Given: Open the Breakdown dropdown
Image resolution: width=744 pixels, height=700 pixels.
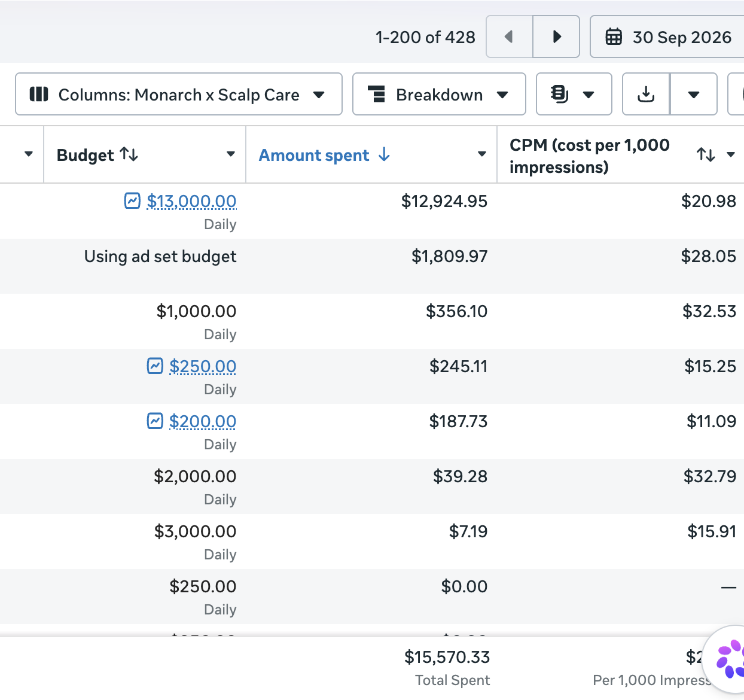Looking at the screenshot, I should tap(439, 94).
